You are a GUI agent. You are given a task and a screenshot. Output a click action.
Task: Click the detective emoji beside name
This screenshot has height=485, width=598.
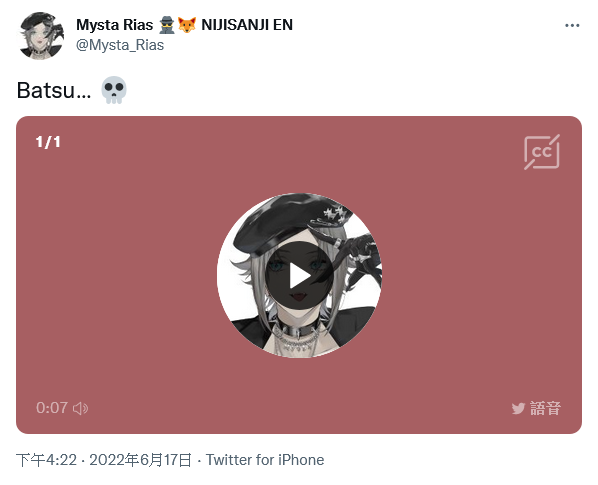[167, 25]
